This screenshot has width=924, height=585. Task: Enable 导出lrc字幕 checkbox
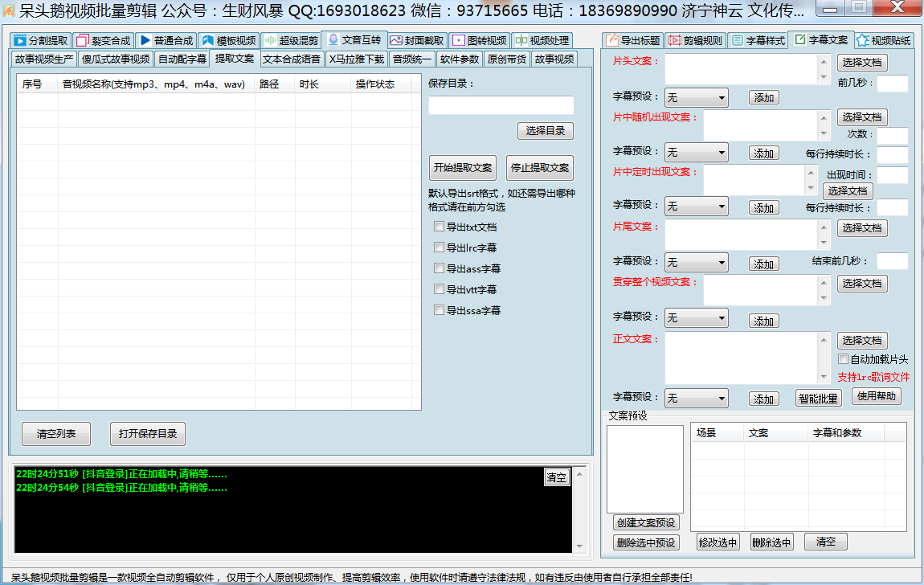439,247
